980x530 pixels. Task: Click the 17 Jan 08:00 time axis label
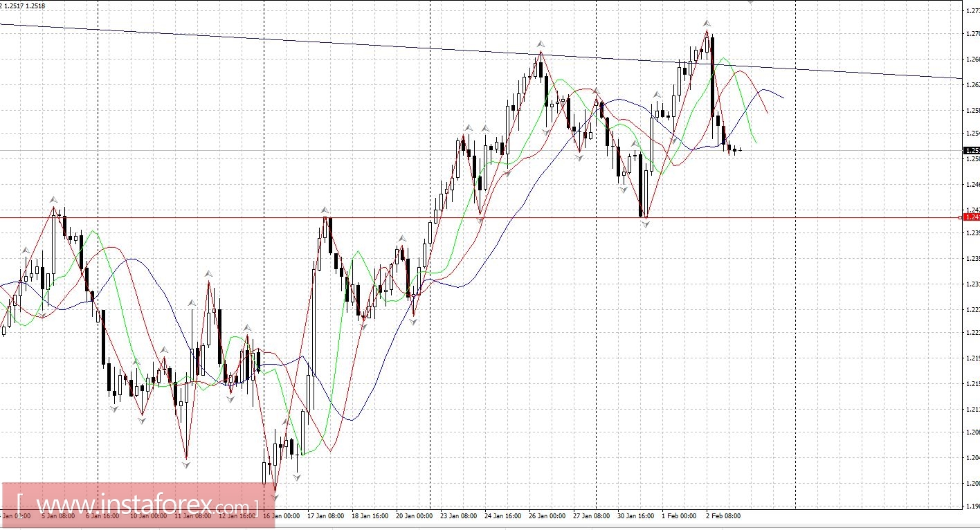tap(325, 516)
